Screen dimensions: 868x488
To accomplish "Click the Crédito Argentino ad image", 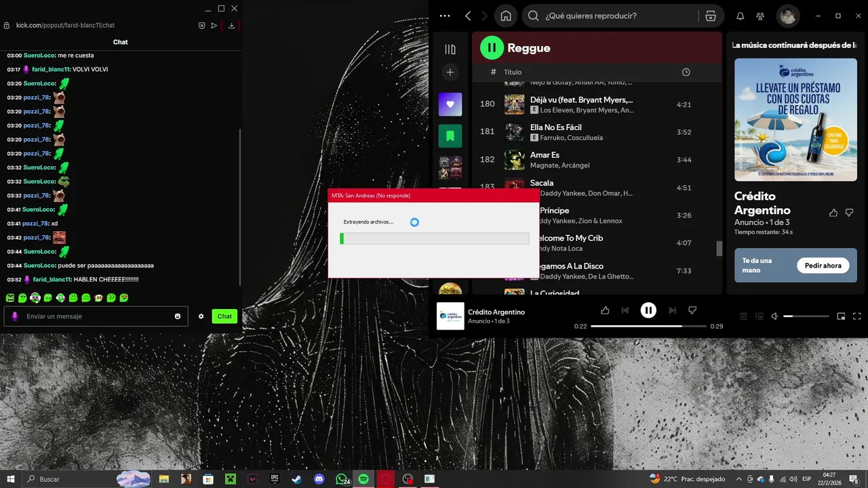I will pos(795,119).
